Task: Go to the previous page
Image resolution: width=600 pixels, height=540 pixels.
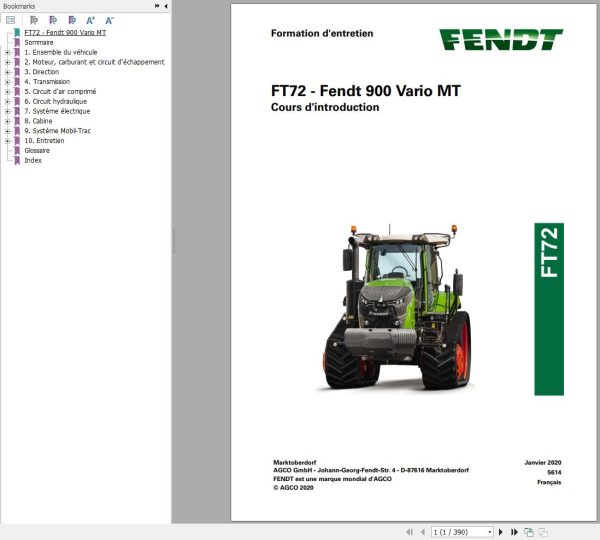Action: (x=423, y=532)
